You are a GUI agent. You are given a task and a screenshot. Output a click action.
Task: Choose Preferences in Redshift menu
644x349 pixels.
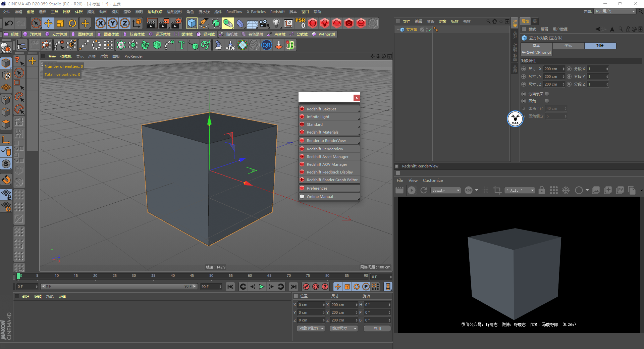(329, 188)
